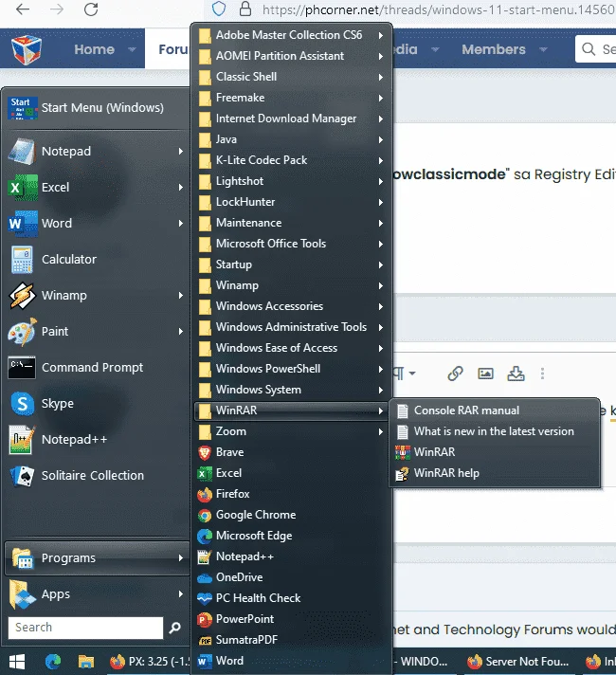The width and height of the screenshot is (616, 675).
Task: Click the phcorner site logo
Action: [27, 49]
